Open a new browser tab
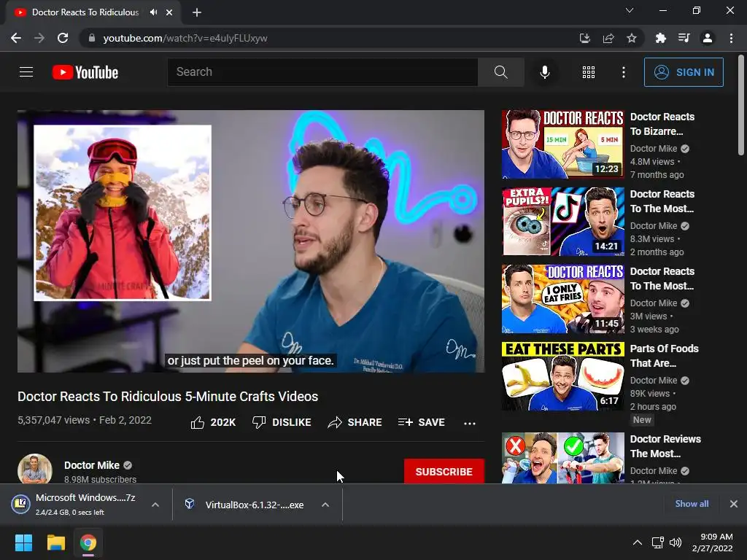 tap(197, 12)
